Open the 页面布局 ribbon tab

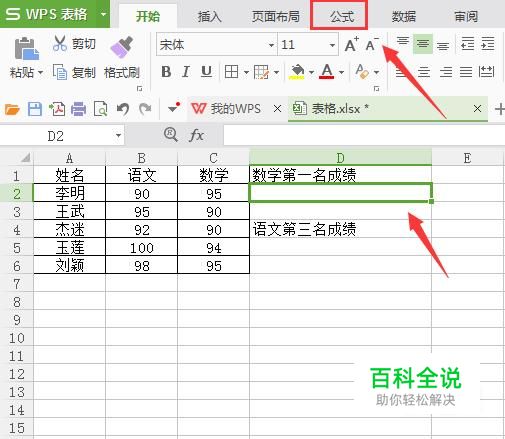click(276, 16)
